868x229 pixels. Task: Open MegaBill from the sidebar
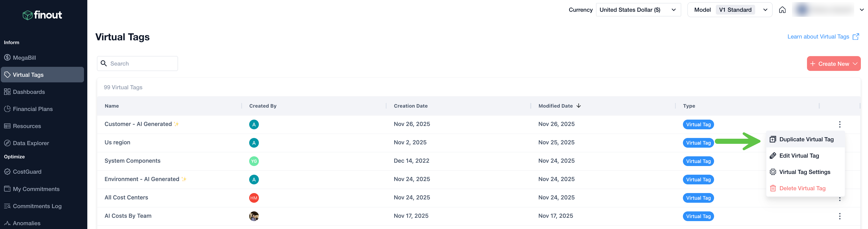coord(24,58)
